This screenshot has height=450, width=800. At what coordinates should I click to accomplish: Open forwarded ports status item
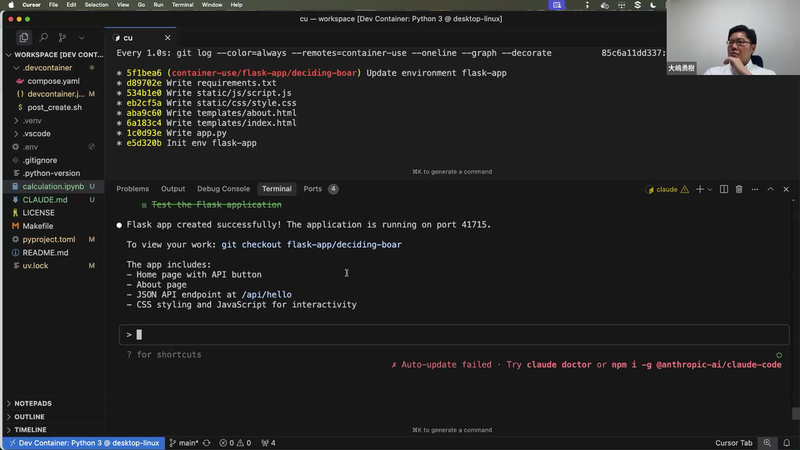[268, 443]
